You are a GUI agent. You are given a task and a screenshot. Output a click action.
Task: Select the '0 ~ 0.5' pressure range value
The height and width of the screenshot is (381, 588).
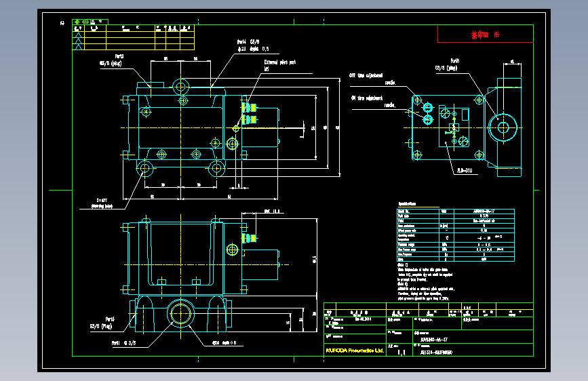tap(484, 245)
